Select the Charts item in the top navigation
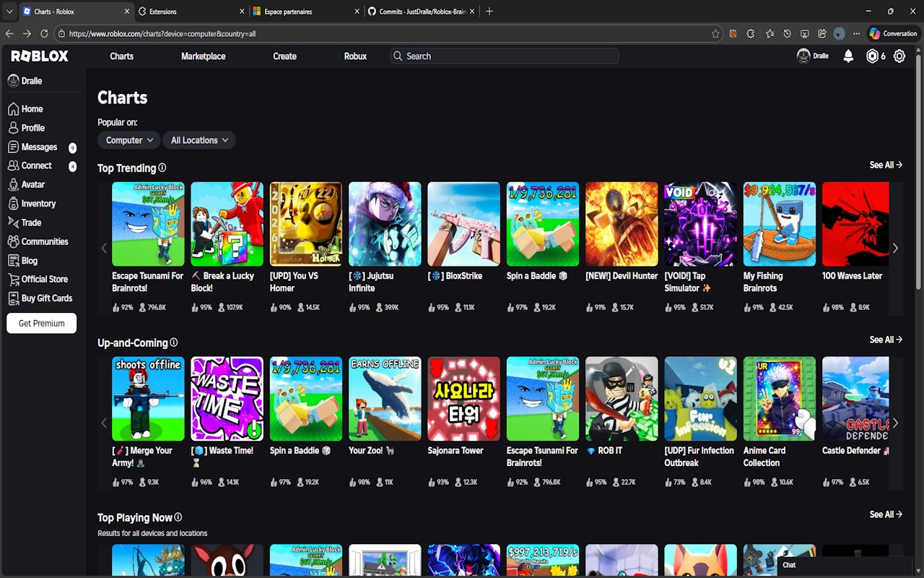 tap(121, 56)
